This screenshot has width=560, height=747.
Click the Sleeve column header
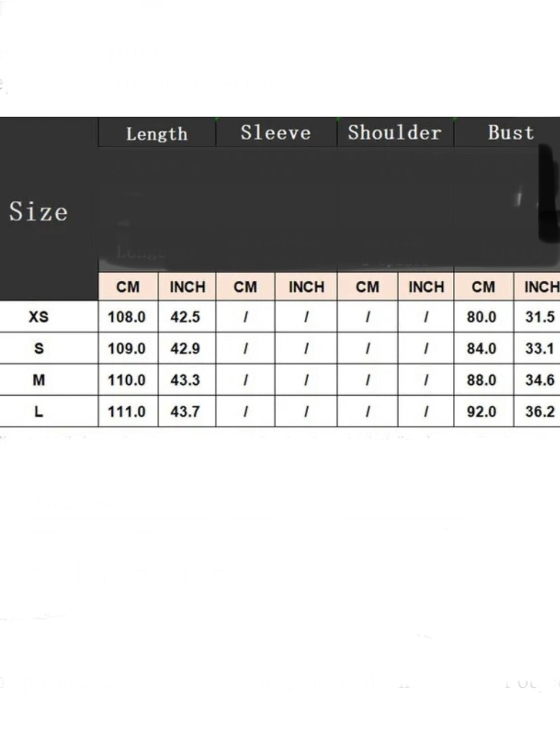tap(276, 133)
